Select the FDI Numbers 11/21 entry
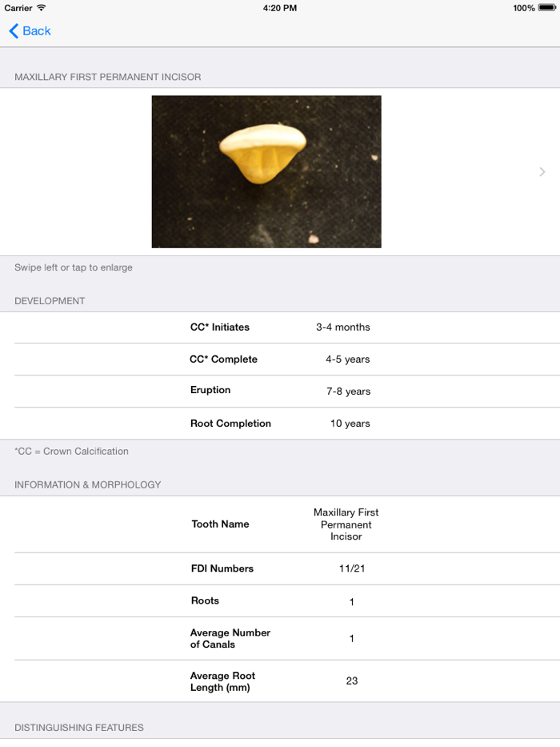 280,568
